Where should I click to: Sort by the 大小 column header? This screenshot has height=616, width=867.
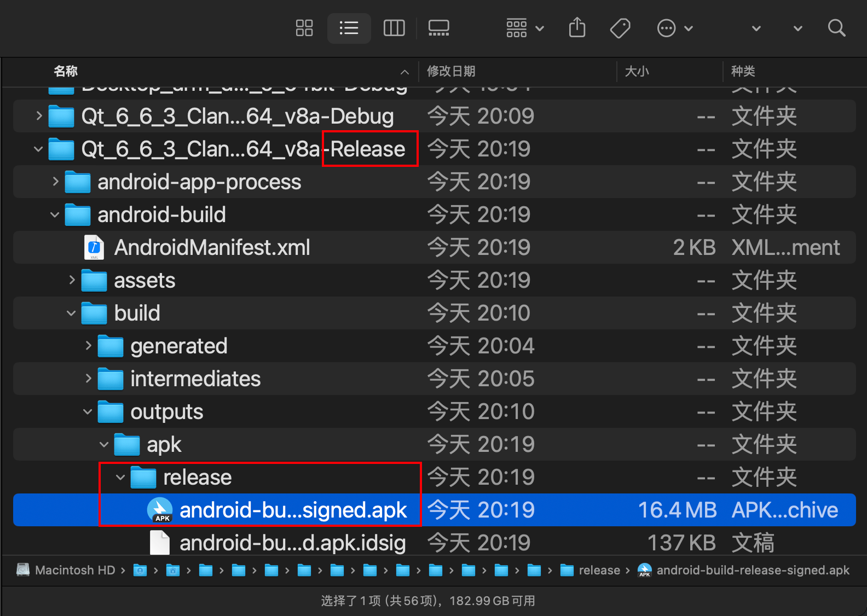point(637,71)
